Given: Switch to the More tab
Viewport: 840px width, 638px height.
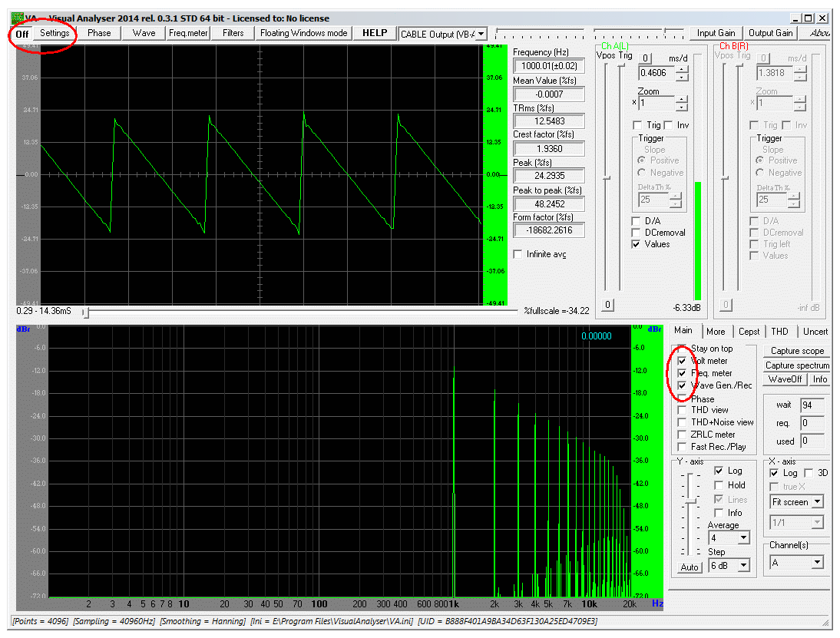Looking at the screenshot, I should tap(716, 331).
